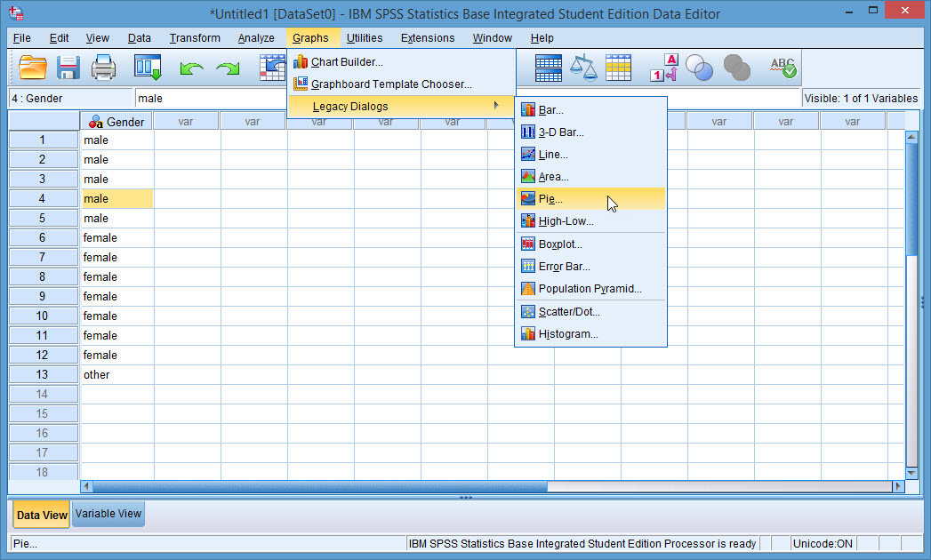Click the vertical scrollbar down arrow
Viewport: 931px width, 560px height.
point(911,473)
